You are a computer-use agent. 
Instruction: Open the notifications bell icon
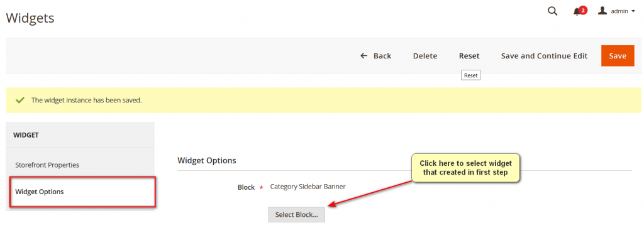[x=577, y=12]
